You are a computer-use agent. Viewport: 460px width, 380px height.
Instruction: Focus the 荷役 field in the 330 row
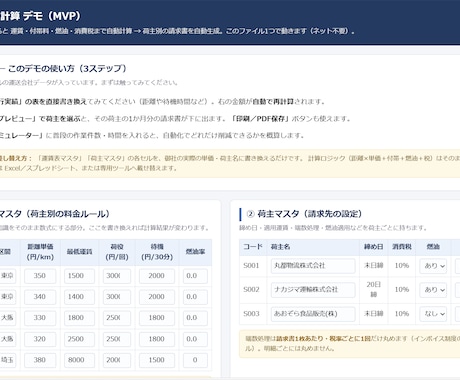(x=117, y=318)
